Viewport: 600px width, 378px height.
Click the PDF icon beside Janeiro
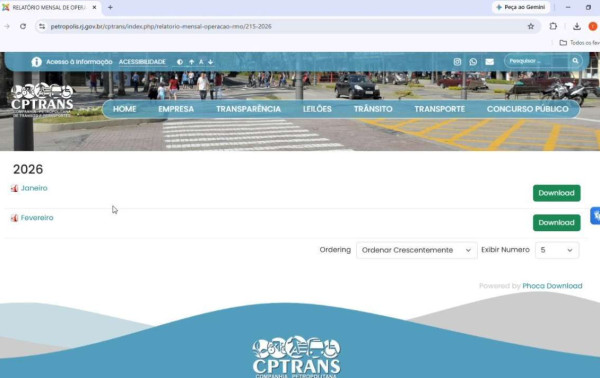point(15,188)
